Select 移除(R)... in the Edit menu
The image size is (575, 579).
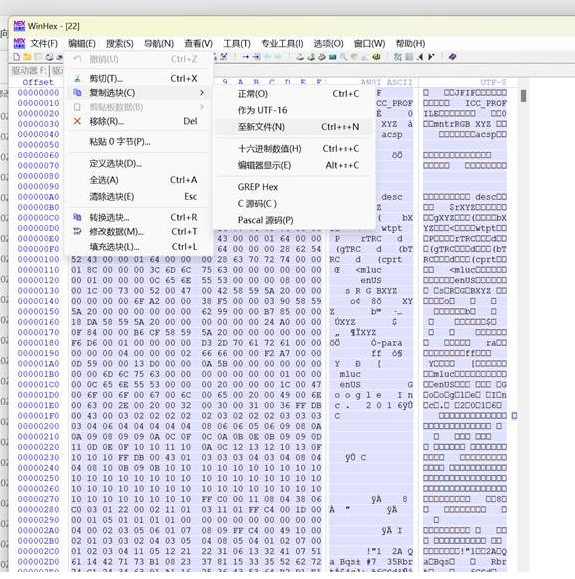(138, 121)
